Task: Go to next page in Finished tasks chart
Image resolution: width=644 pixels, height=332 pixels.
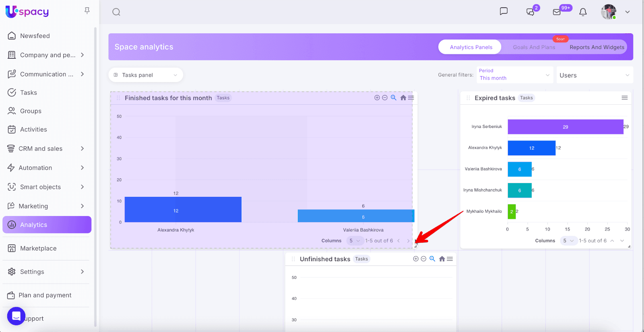Action: pyautogui.click(x=408, y=241)
